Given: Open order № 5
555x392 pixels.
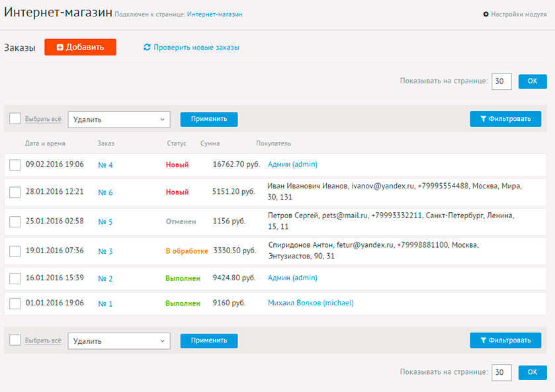Looking at the screenshot, I should coord(105,222).
